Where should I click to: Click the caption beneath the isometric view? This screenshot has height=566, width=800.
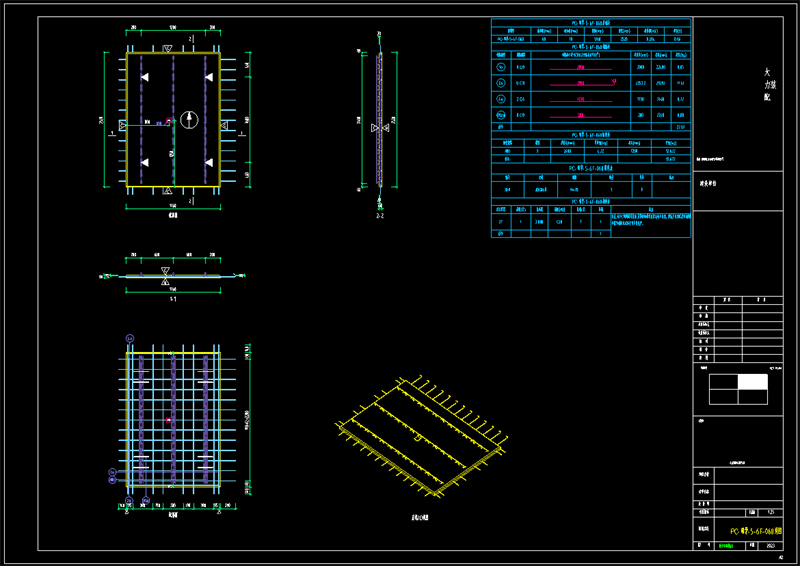click(x=420, y=518)
